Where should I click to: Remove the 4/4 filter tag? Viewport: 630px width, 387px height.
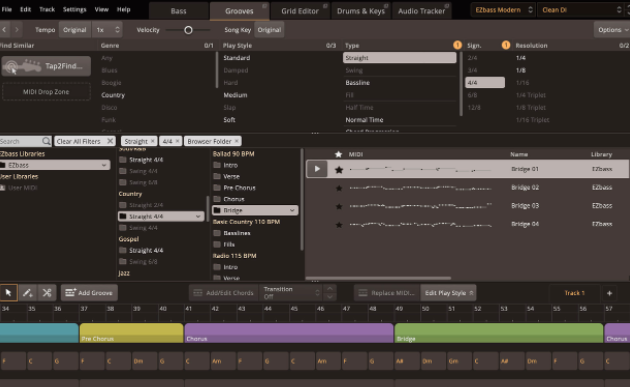pyautogui.click(x=177, y=141)
